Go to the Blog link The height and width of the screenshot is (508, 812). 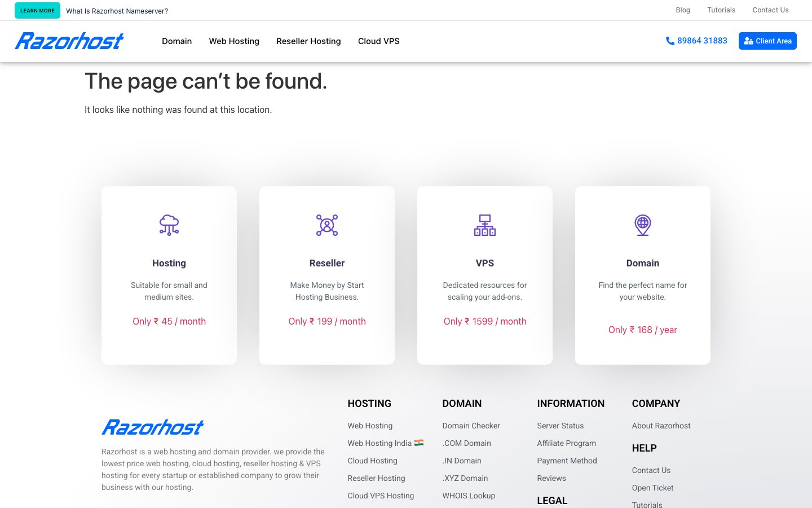click(683, 10)
